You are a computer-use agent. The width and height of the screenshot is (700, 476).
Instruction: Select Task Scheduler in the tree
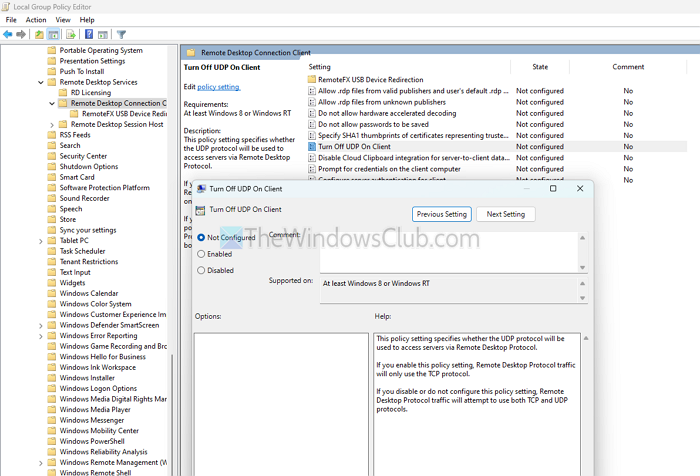tap(83, 251)
